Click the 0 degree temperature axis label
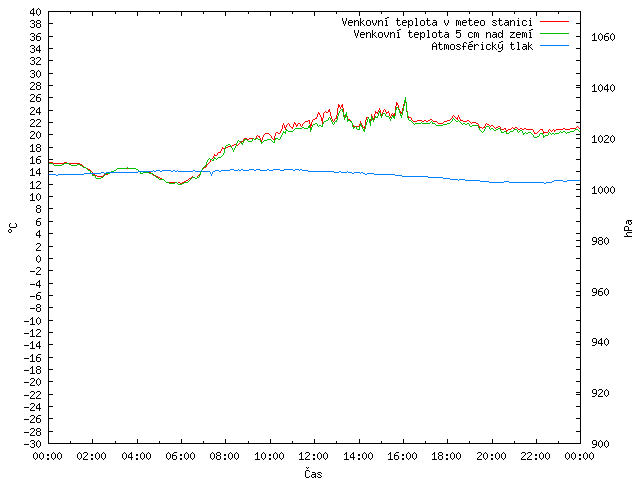This screenshot has width=640, height=480. [38, 259]
